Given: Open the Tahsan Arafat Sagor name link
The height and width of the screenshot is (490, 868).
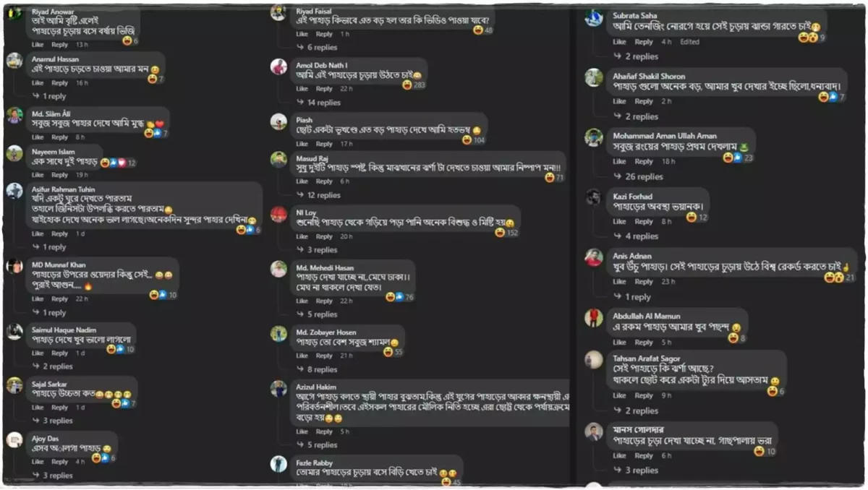Looking at the screenshot, I should tap(646, 358).
